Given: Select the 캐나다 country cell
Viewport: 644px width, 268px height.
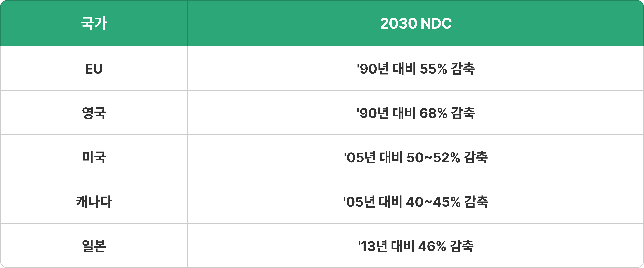Looking at the screenshot, I should (x=94, y=202).
